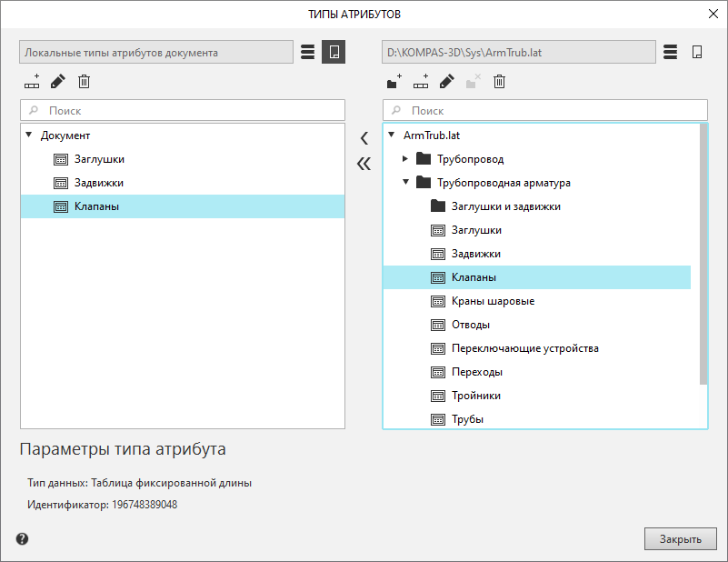Click the right panel pencil edit icon
The image size is (728, 562).
pyautogui.click(x=446, y=82)
